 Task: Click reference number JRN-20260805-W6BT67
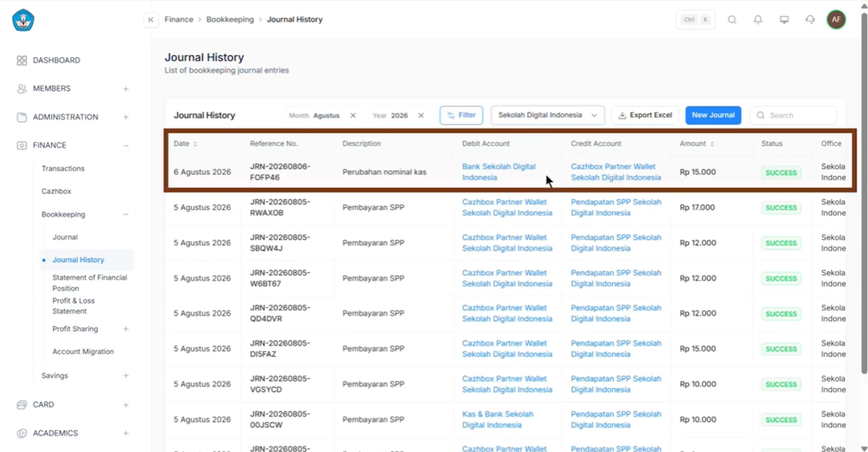tap(280, 278)
